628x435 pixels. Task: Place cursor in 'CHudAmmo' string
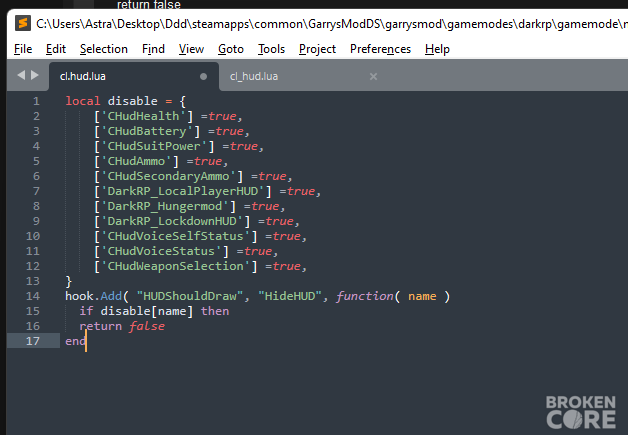coord(136,161)
